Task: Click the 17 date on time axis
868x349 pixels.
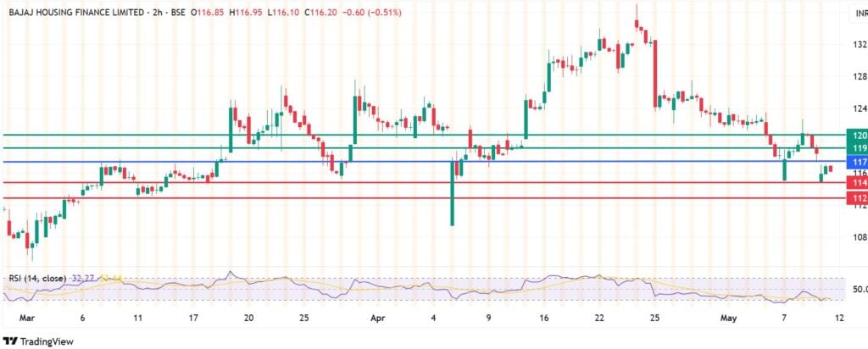Action: point(193,318)
